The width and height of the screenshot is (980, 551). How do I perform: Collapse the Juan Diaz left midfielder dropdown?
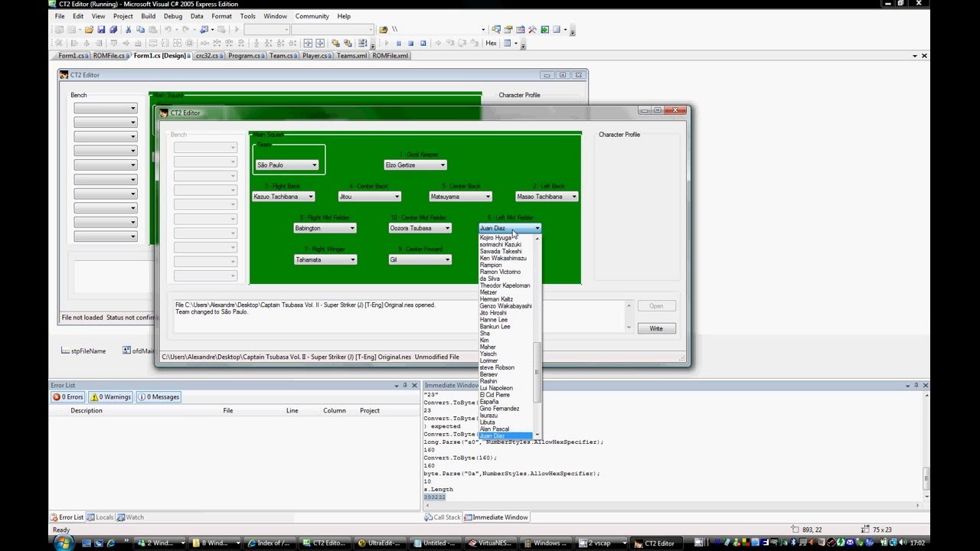(510, 228)
